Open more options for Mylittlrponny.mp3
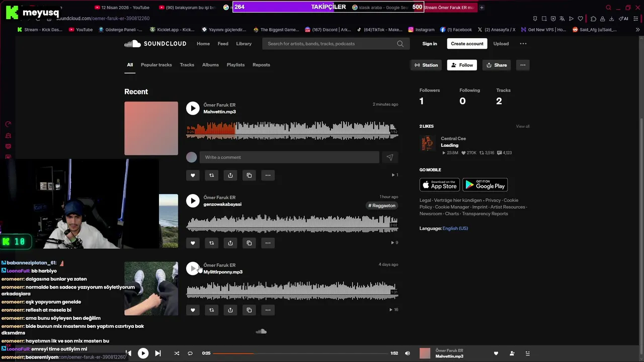 pyautogui.click(x=268, y=310)
